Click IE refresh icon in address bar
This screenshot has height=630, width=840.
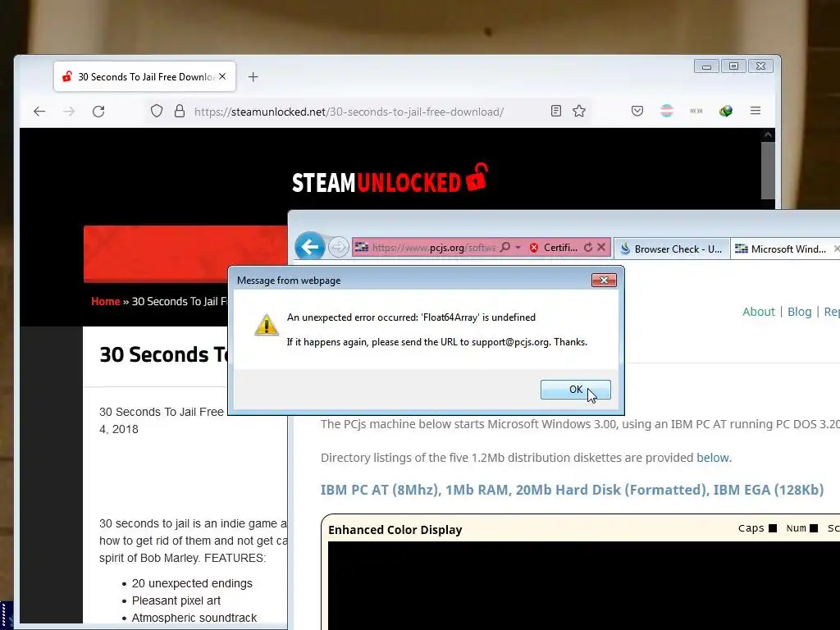coord(588,247)
